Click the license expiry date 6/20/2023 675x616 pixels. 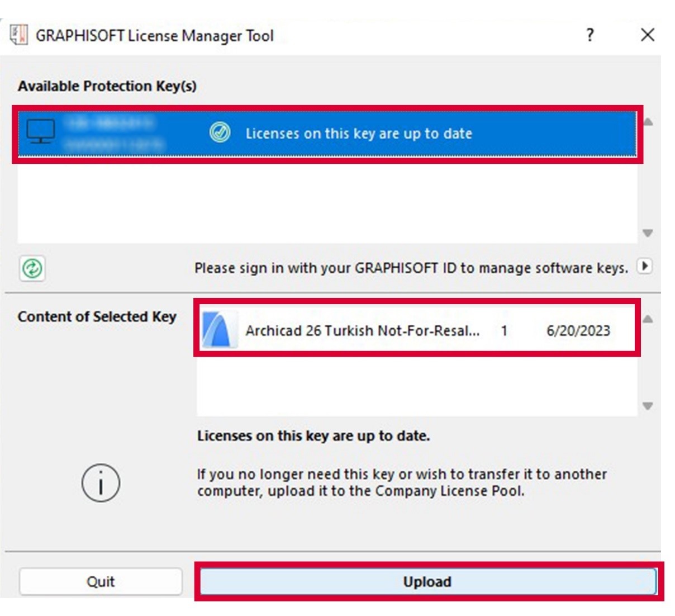point(578,330)
